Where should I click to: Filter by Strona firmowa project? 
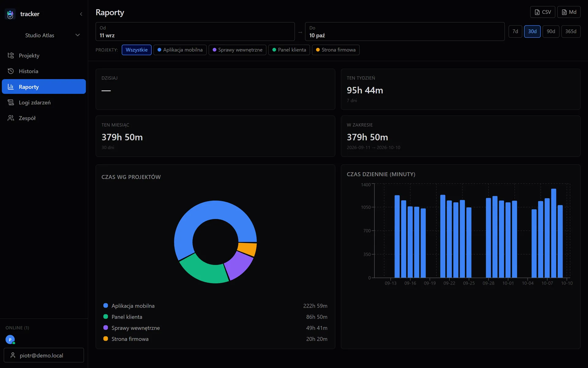point(336,50)
